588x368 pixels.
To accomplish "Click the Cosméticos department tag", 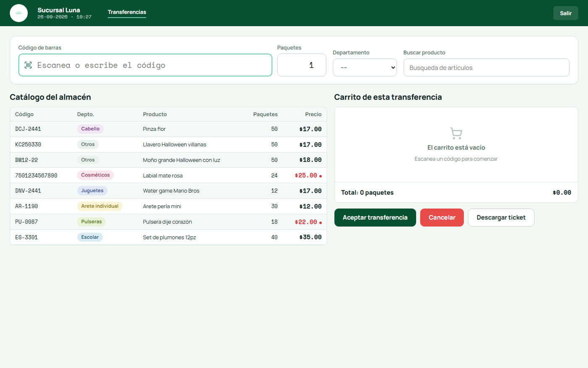I will [95, 175].
